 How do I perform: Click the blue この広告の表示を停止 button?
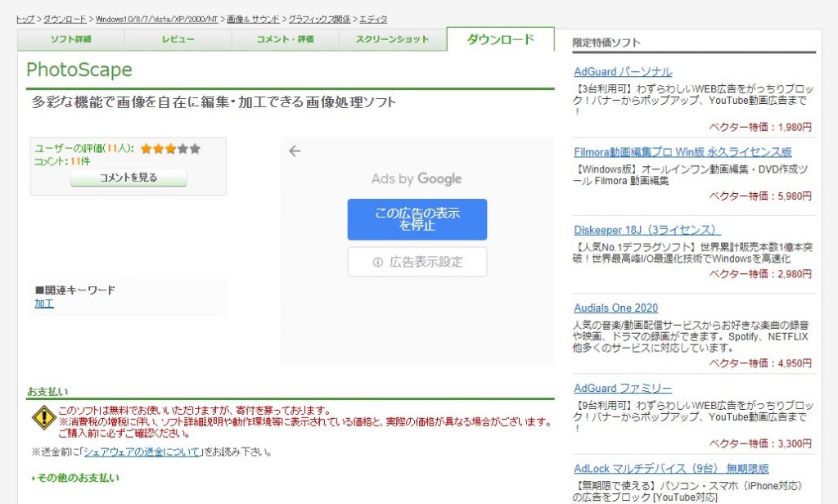click(x=417, y=219)
